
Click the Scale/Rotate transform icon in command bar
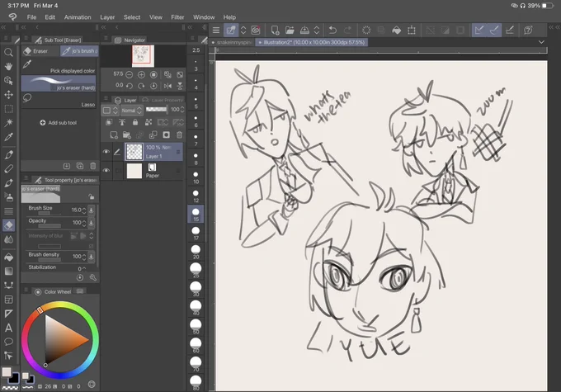click(x=412, y=30)
